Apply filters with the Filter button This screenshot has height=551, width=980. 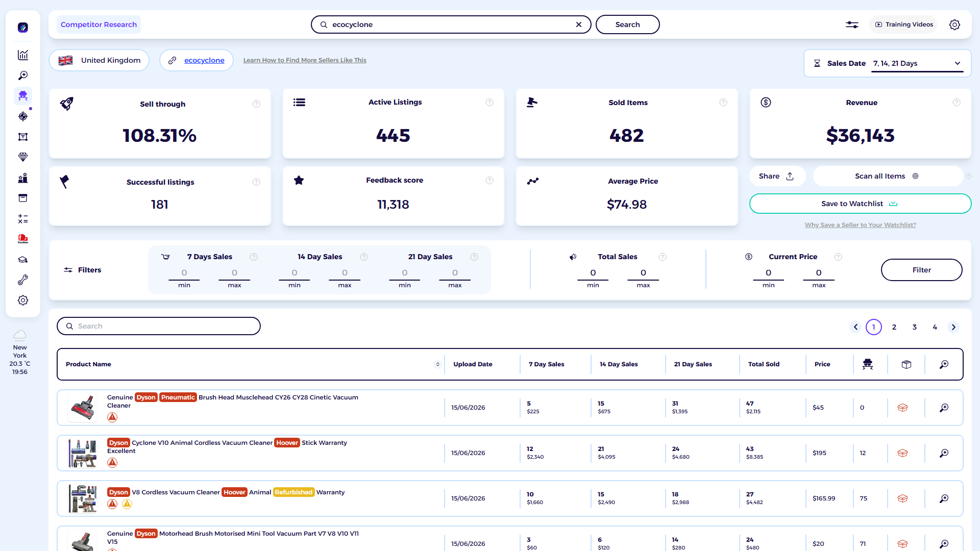click(x=921, y=270)
